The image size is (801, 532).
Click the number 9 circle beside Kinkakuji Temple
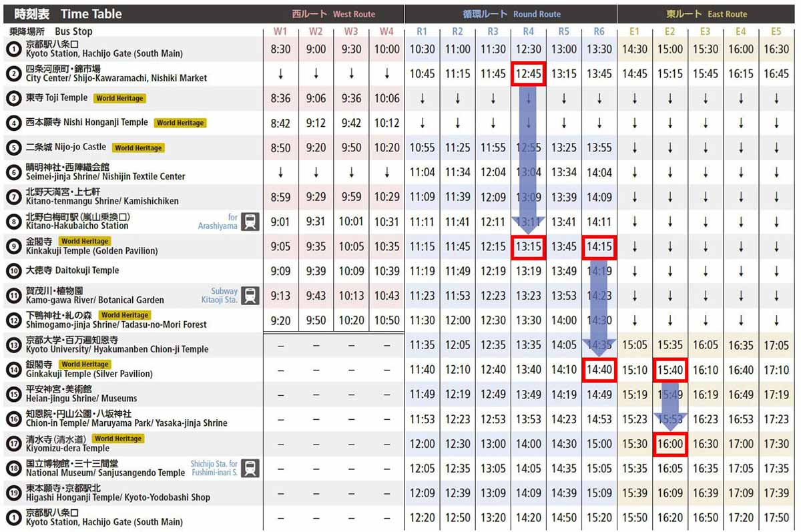[14, 246]
